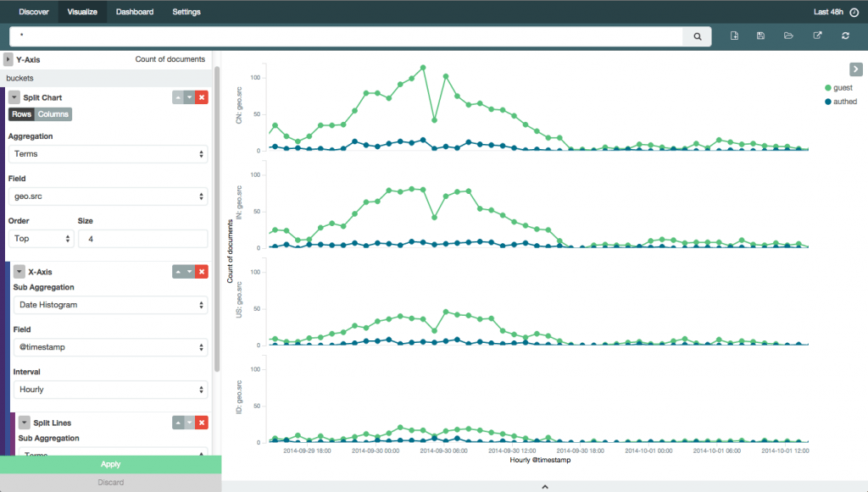This screenshot has width=868, height=492.
Task: Go to the Settings tab
Action: tap(186, 12)
